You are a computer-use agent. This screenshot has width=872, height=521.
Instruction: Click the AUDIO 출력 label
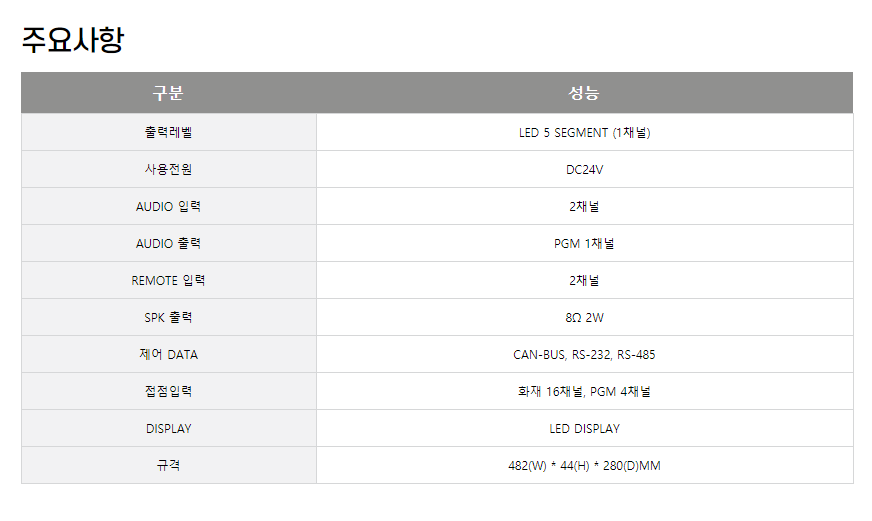[169, 244]
